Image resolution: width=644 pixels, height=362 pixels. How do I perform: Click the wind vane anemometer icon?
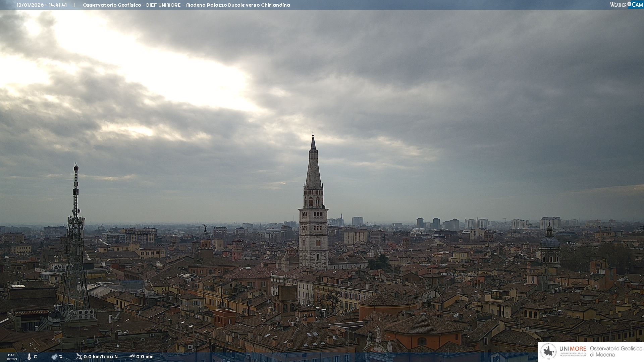(79, 357)
